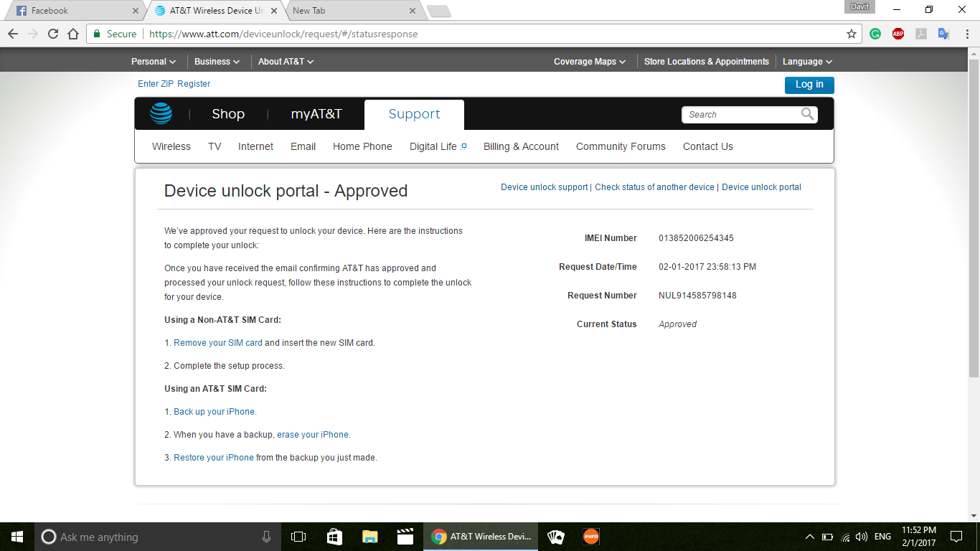This screenshot has width=980, height=551.
Task: Open the Internet support menu
Action: click(255, 146)
